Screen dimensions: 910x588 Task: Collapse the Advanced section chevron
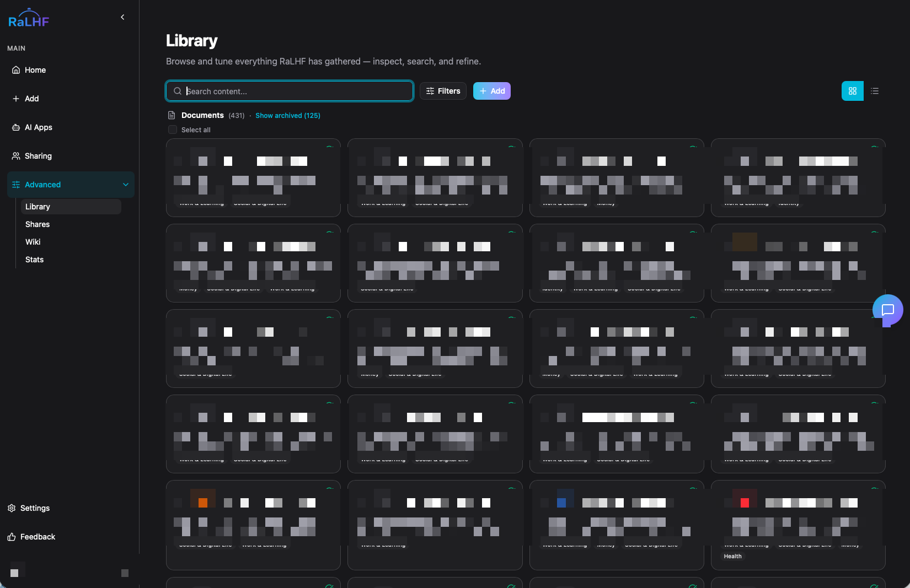point(126,185)
